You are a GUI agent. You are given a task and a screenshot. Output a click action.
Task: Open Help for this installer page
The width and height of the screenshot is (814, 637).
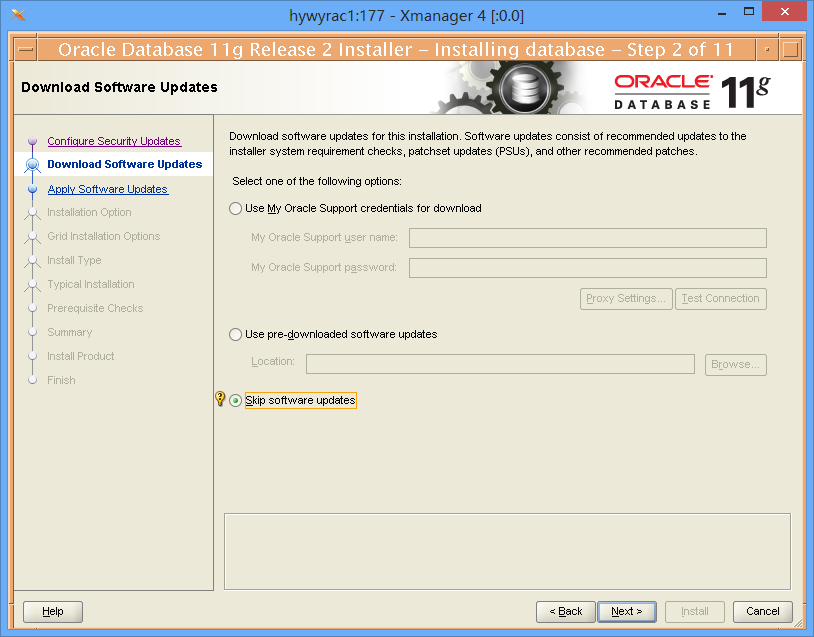[53, 612]
